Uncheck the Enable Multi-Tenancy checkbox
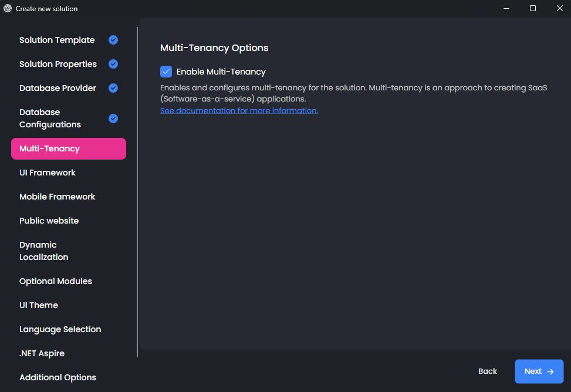The image size is (571, 392). click(166, 72)
